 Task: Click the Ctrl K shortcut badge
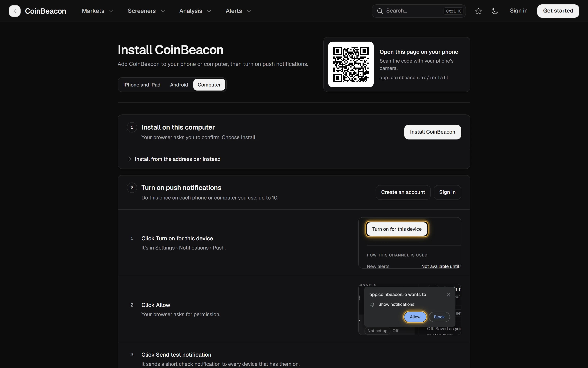[453, 11]
